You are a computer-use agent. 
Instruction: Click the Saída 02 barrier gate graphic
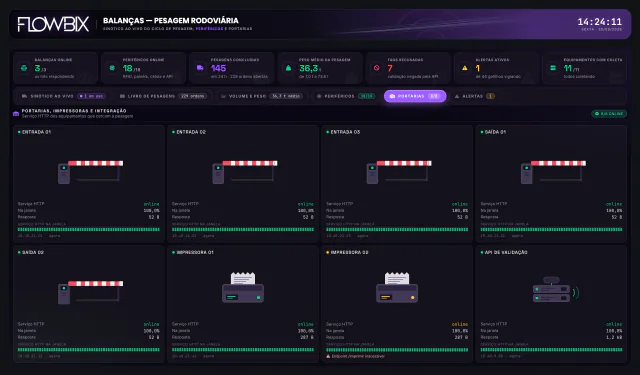(90, 292)
